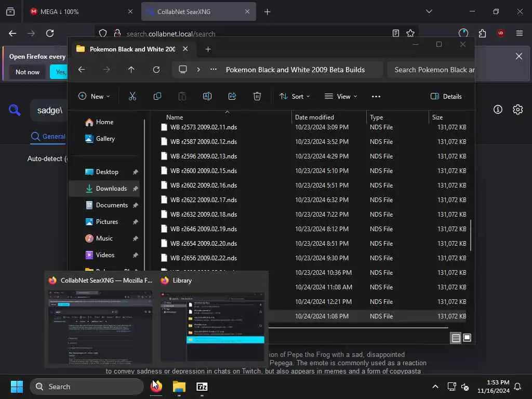This screenshot has width=532, height=399.
Task: Click SearXNG magnifier search icon
Action: (15, 110)
